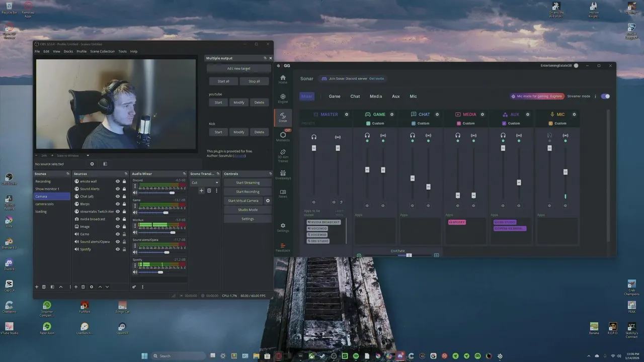The height and width of the screenshot is (362, 644).
Task: Toggle Streamer mode switch in Sonar
Action: 605,96
